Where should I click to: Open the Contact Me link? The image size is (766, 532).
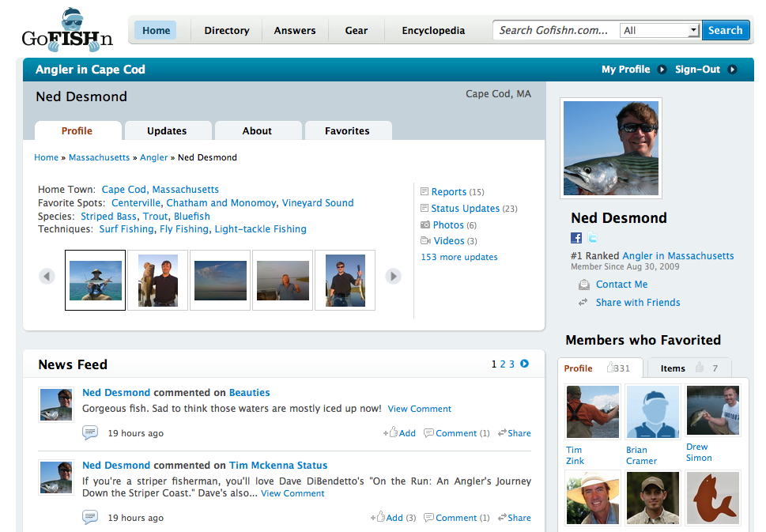[x=621, y=285]
